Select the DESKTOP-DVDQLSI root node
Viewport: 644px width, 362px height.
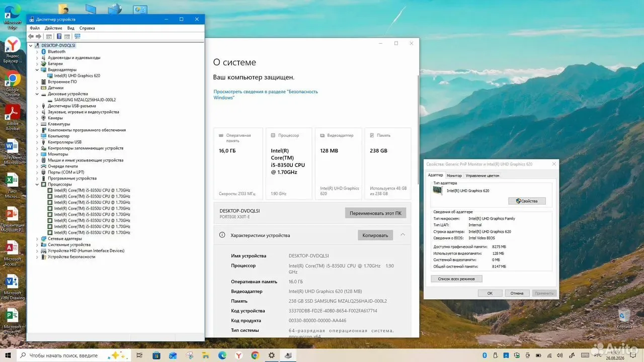coord(58,46)
